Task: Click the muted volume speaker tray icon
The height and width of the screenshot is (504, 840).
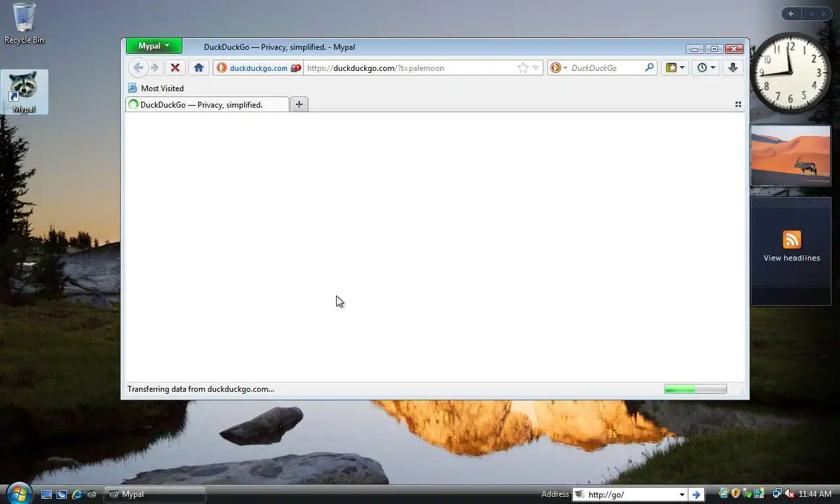Action: tap(790, 493)
